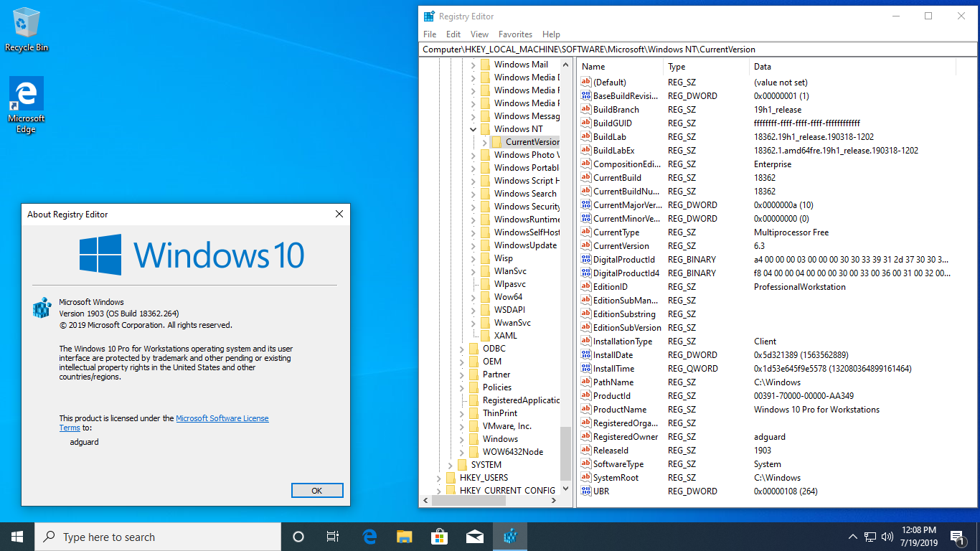Open the Help menu
The height and width of the screenshot is (551, 980).
click(x=551, y=34)
